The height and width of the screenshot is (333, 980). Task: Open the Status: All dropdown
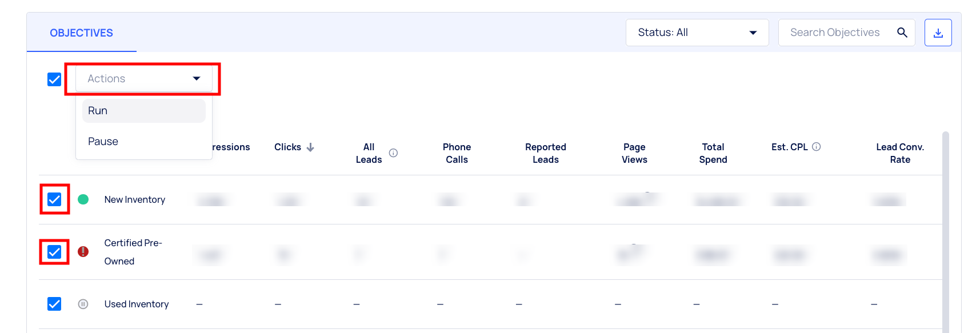[x=697, y=33]
